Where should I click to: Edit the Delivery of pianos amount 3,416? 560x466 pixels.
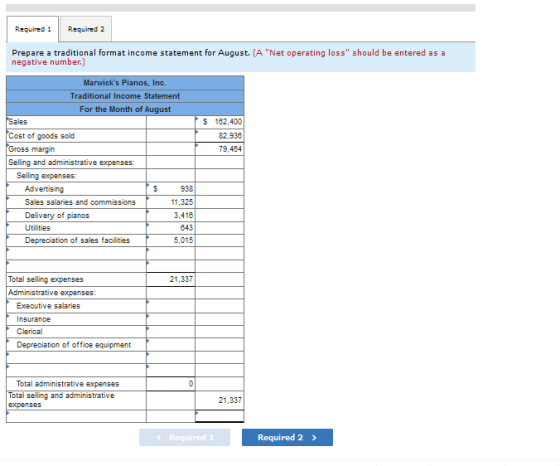point(171,215)
